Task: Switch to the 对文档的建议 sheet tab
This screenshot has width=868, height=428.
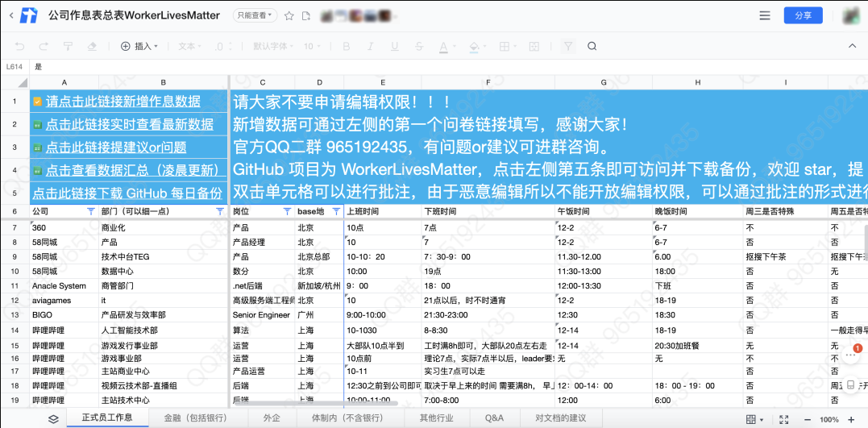Action: (560, 418)
